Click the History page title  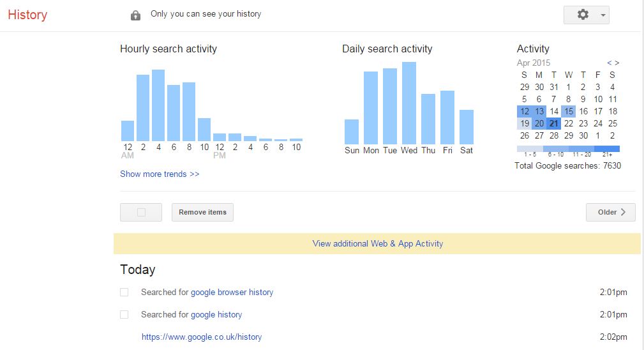pyautogui.click(x=27, y=15)
